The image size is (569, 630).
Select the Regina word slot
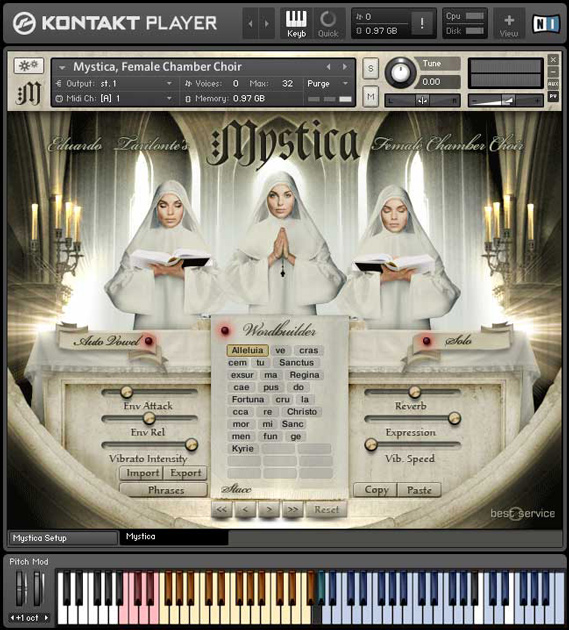tap(304, 375)
